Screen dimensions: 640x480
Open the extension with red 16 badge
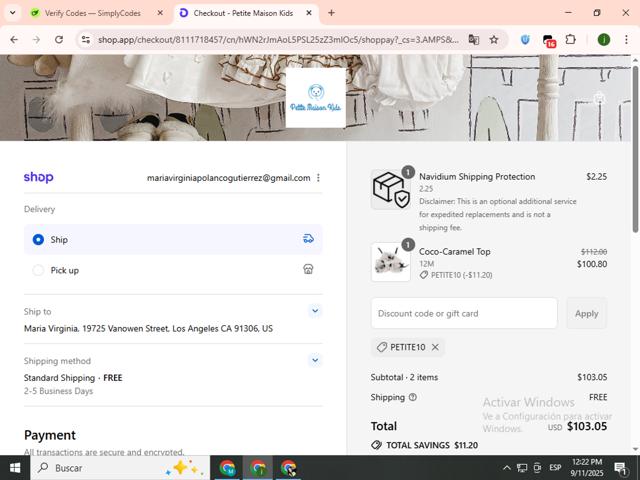(549, 40)
